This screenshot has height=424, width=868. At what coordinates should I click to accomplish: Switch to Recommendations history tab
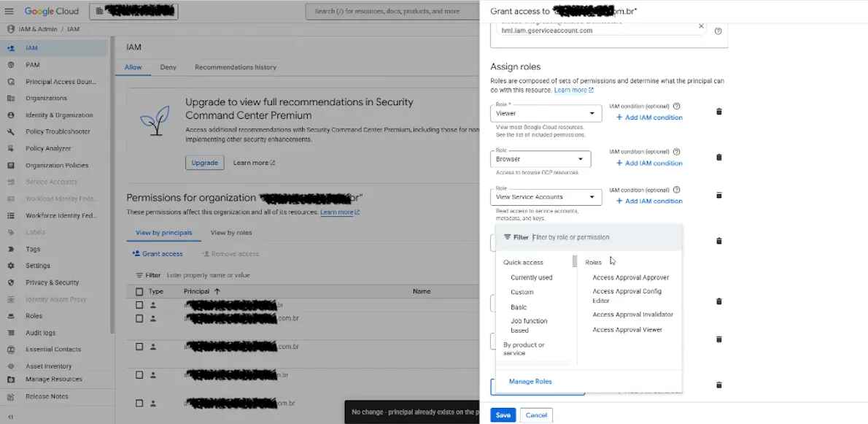[236, 67]
